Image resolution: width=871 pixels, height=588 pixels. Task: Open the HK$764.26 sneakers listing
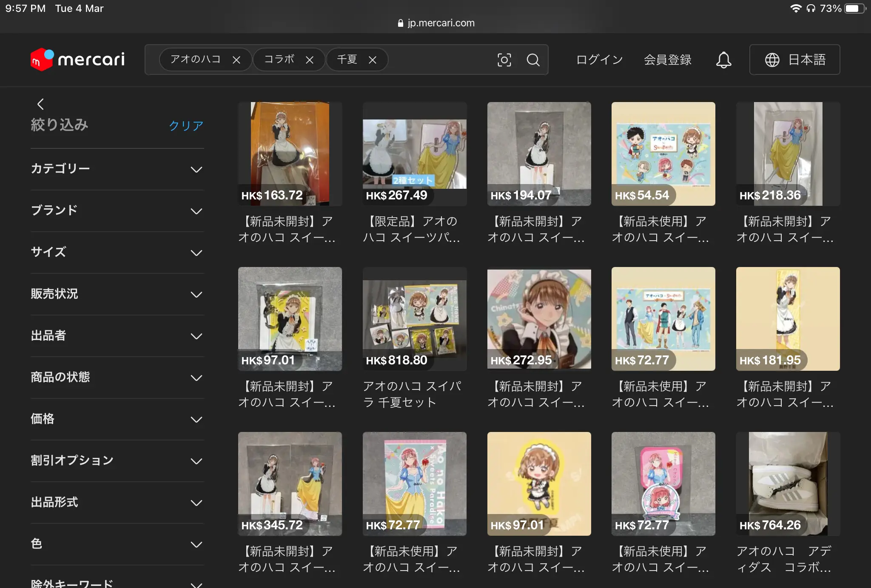point(788,484)
